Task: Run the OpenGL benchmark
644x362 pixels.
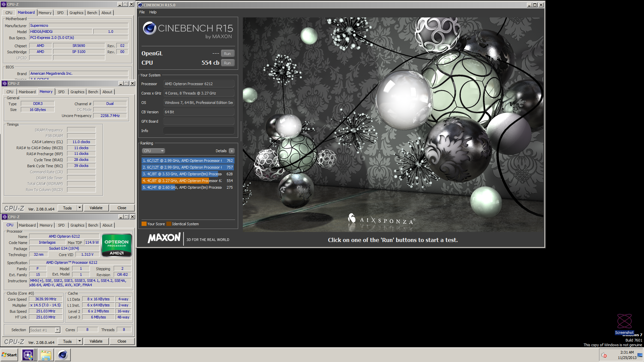Action: [x=227, y=54]
